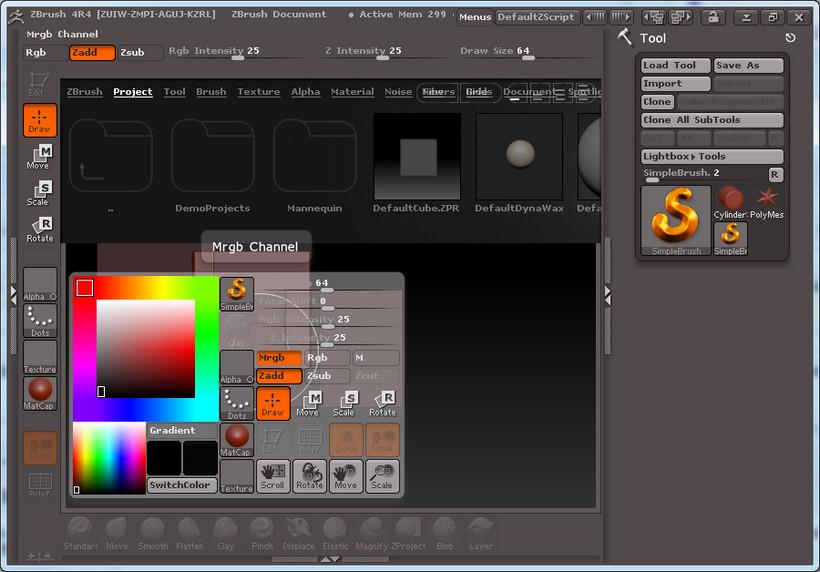Activate Scale mode in left shelf

[x=40, y=193]
